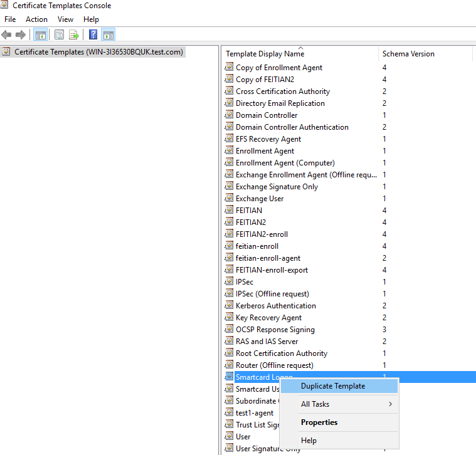The width and height of the screenshot is (476, 455).
Task: Select the IPSec template row
Action: pos(245,282)
